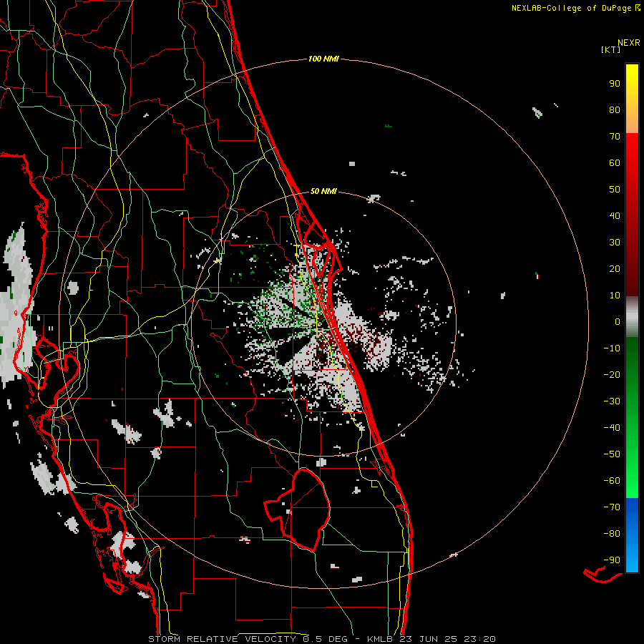Image resolution: width=644 pixels, height=644 pixels.
Task: Click the -70 value on the velocity scale
Action: [612, 507]
